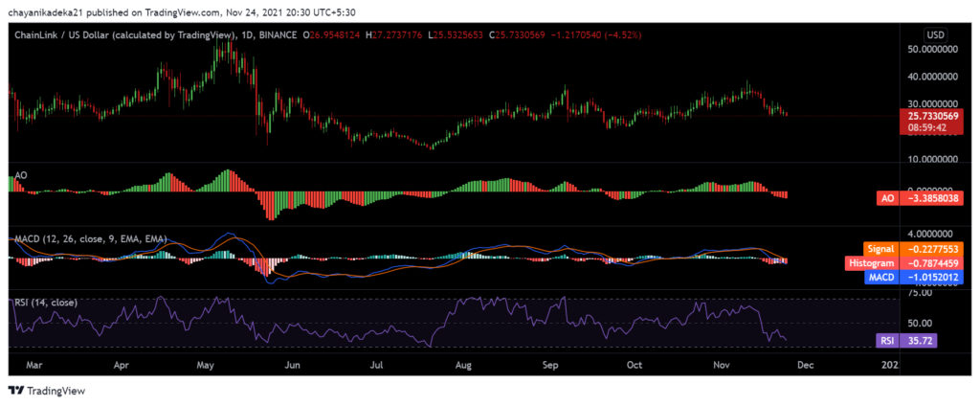The height and width of the screenshot is (405, 980).
Task: Click the 10.0000000 price axis label
Action: click(x=931, y=159)
